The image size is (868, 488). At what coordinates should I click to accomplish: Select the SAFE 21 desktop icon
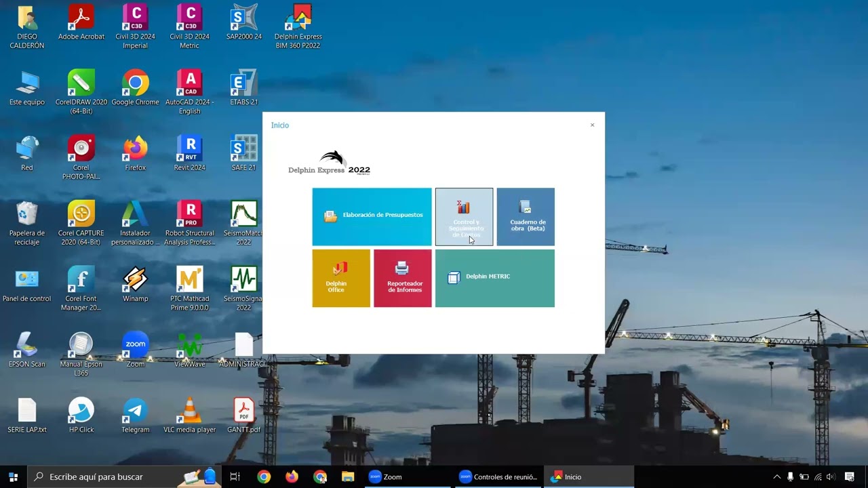point(244,153)
